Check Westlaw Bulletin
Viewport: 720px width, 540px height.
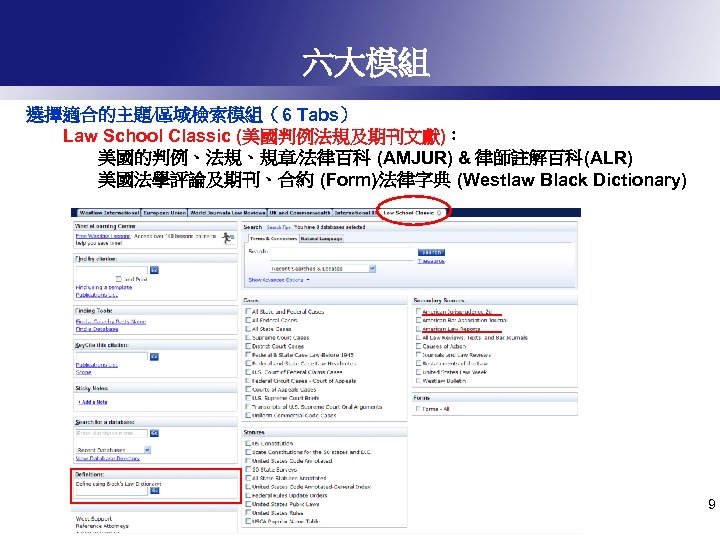(x=418, y=381)
